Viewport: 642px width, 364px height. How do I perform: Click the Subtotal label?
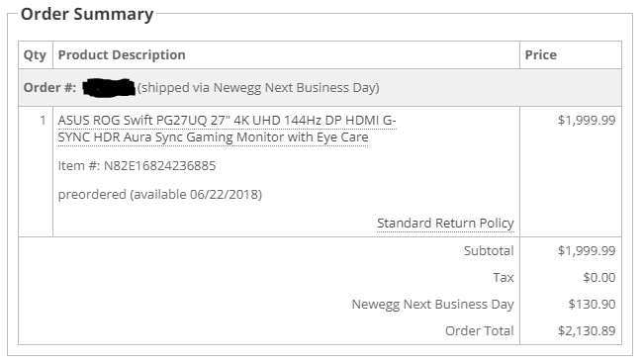tap(489, 250)
